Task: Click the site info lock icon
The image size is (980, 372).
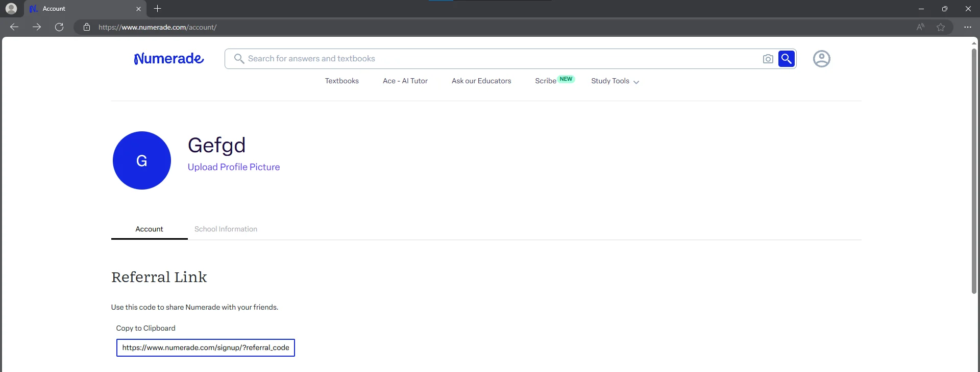Action: tap(87, 27)
